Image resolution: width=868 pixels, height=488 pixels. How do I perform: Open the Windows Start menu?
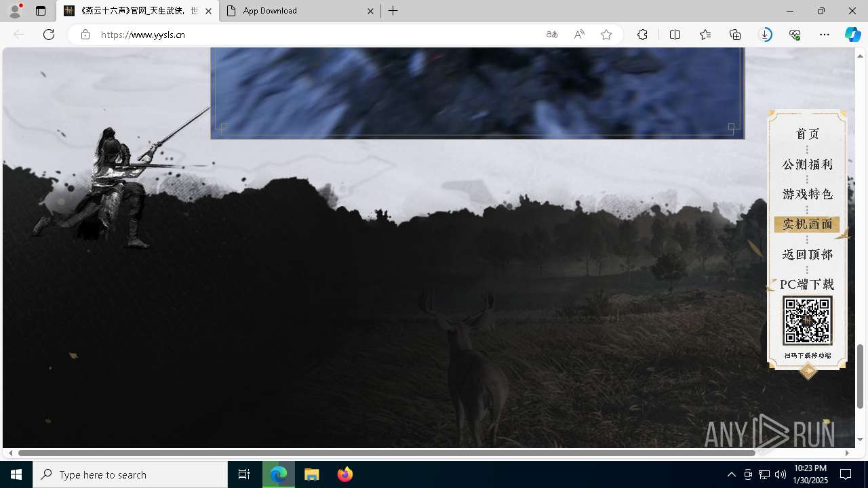point(16,474)
